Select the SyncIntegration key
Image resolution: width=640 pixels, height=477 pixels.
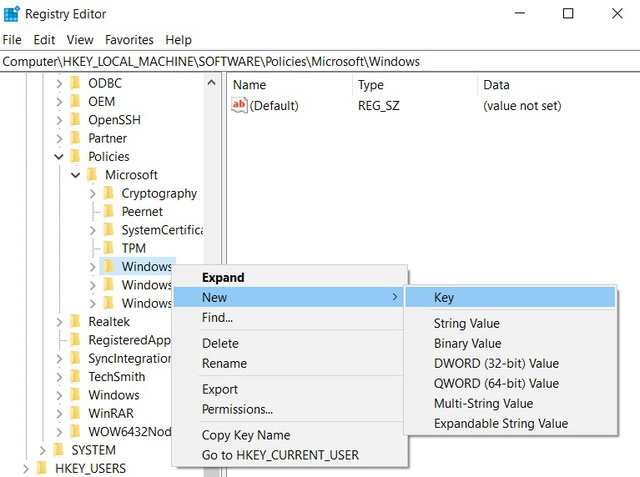pos(130,358)
